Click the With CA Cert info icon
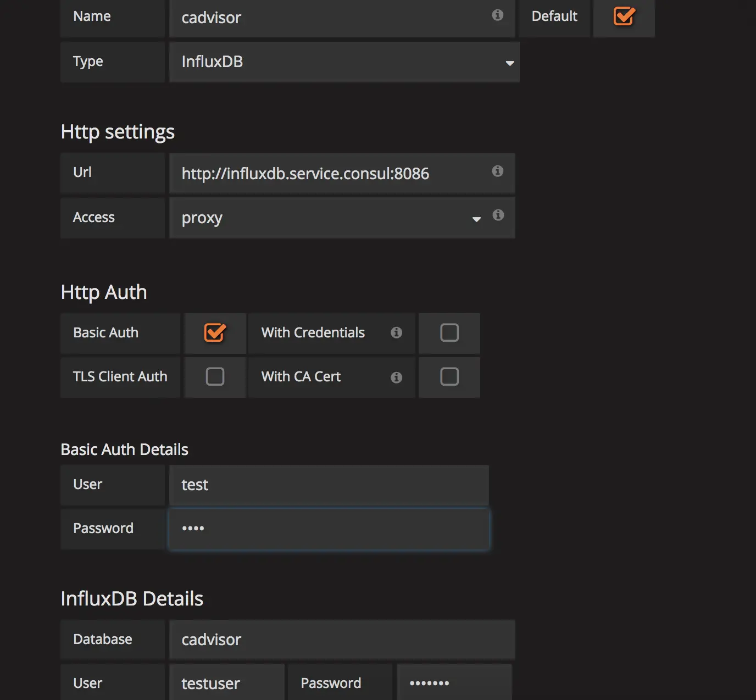 pos(396,377)
